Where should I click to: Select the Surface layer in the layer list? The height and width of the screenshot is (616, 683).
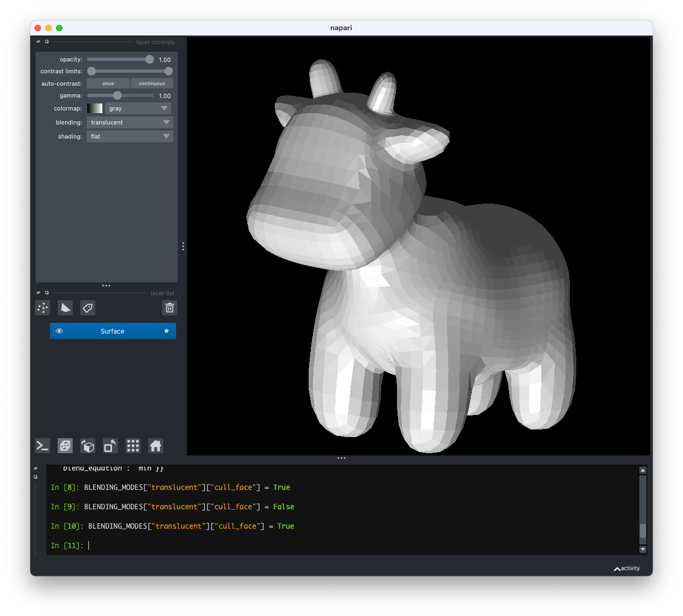coord(113,331)
